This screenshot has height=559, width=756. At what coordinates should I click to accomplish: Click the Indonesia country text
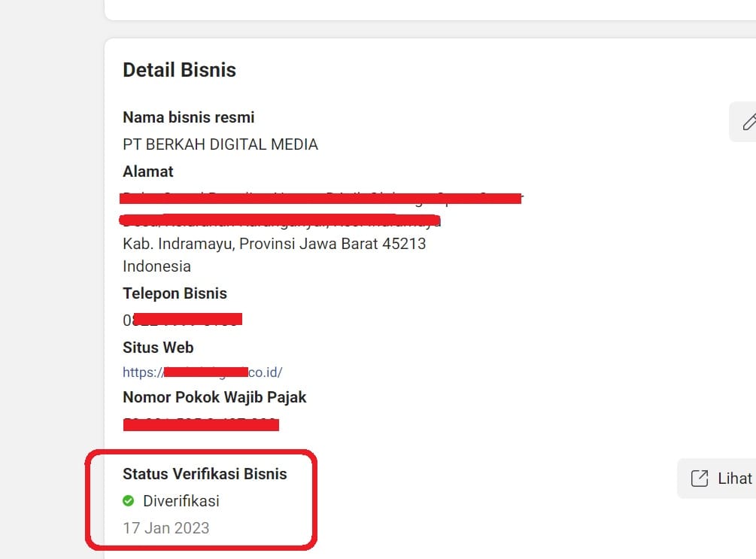click(156, 266)
